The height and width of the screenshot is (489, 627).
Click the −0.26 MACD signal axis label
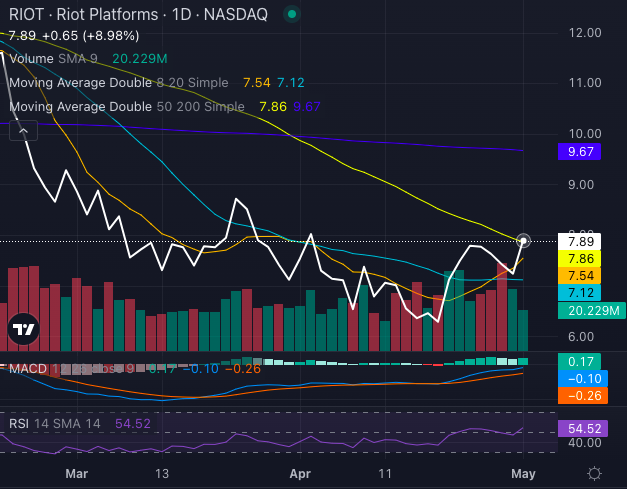(x=583, y=395)
